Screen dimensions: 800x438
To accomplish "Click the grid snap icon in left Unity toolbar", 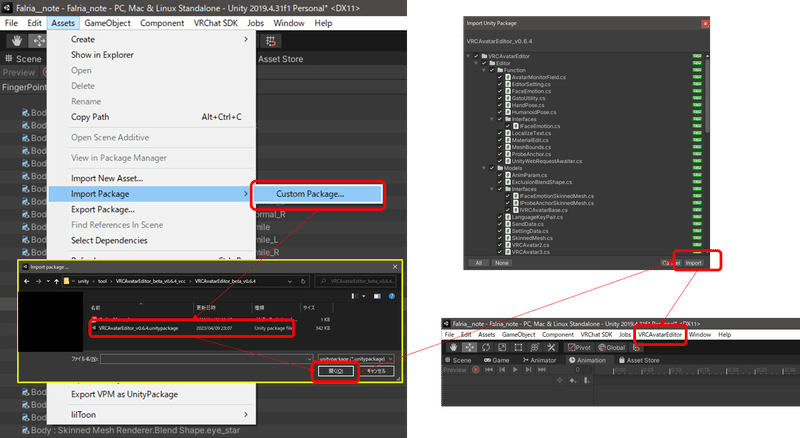I will click(271, 41).
